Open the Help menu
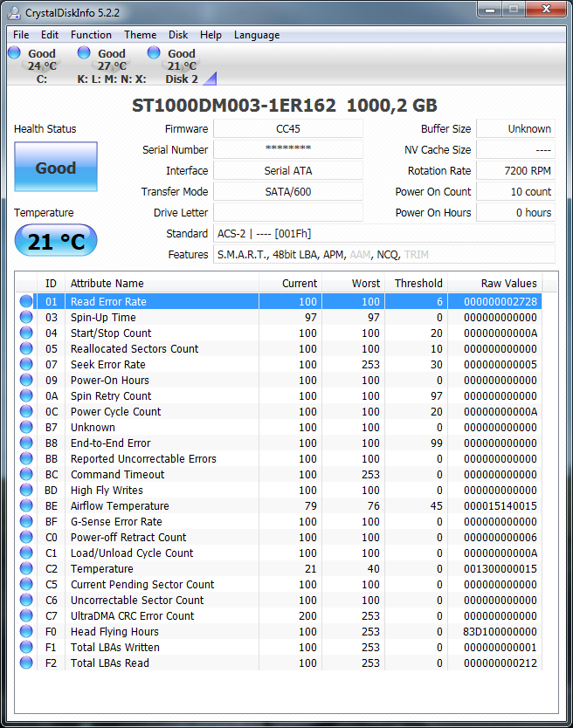Screen dimensions: 573x728 coord(211,35)
